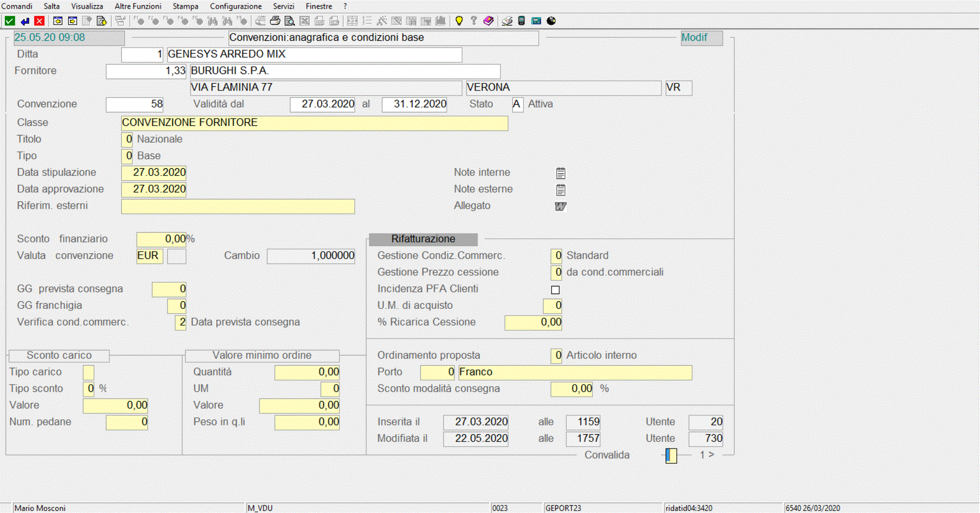The image size is (980, 513).
Task: Click the Modif mode button
Action: [x=701, y=38]
